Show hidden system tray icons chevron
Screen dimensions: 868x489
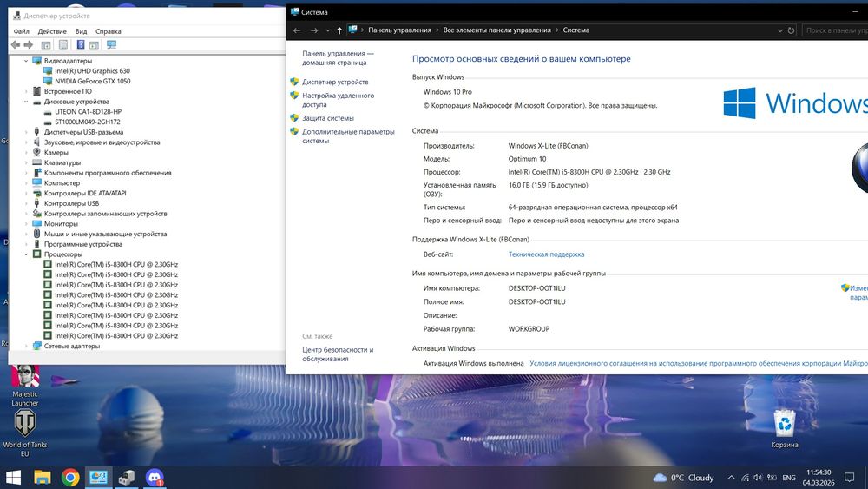click(731, 478)
